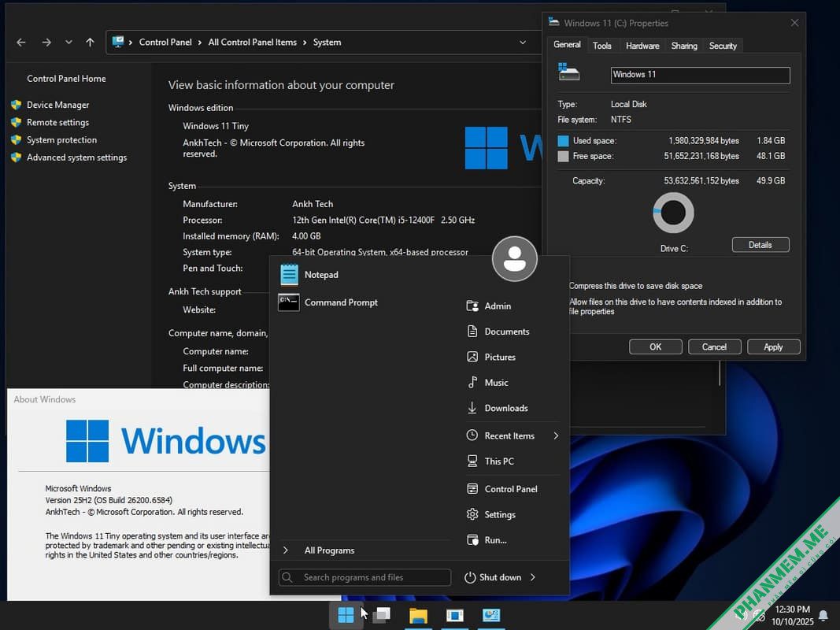Screen dimensions: 840x630
Task: Switch to the Control Panel taskbar app
Action: click(x=490, y=616)
